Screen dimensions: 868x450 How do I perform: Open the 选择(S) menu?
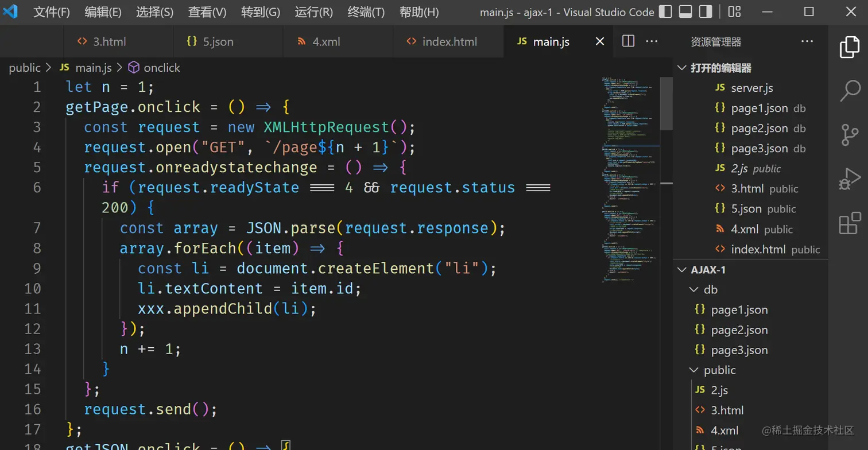pos(155,12)
